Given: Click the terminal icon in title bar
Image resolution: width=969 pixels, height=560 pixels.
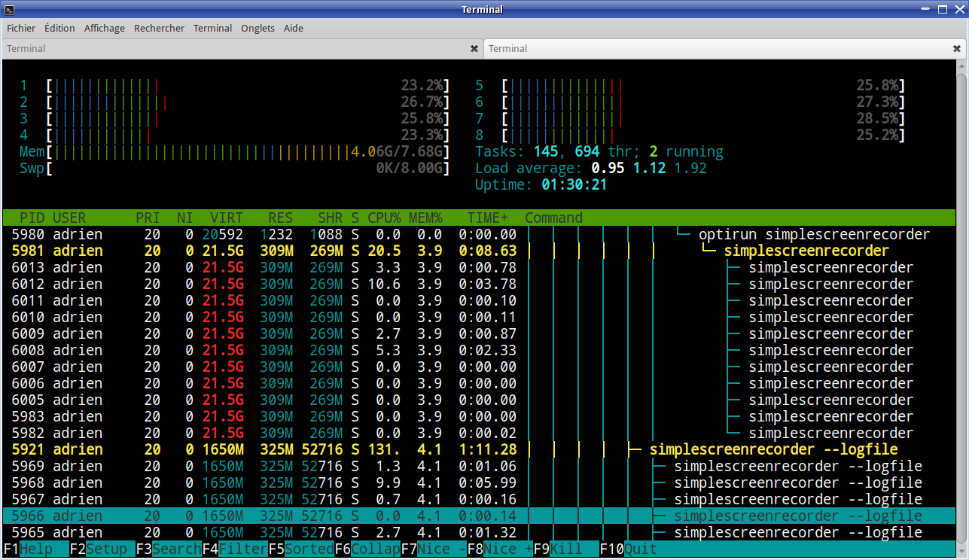Looking at the screenshot, I should (8, 9).
